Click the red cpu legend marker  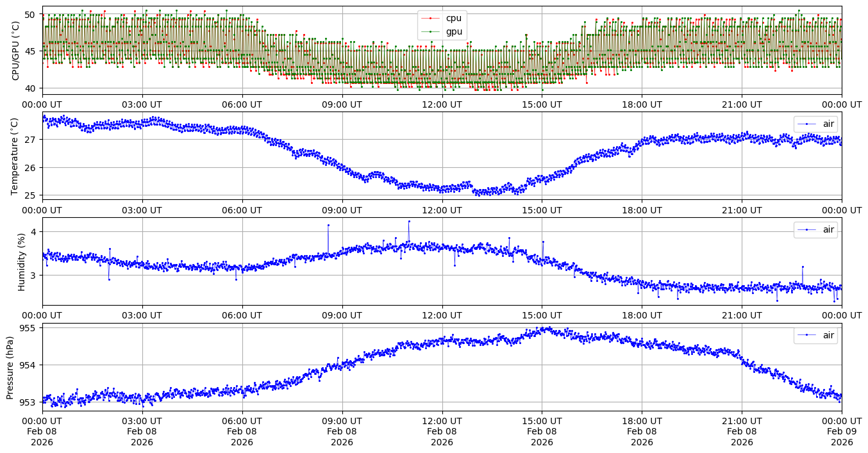point(433,19)
